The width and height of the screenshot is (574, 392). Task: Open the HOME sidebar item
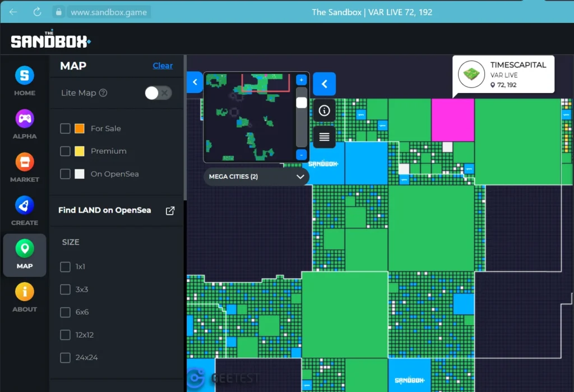pyautogui.click(x=25, y=81)
